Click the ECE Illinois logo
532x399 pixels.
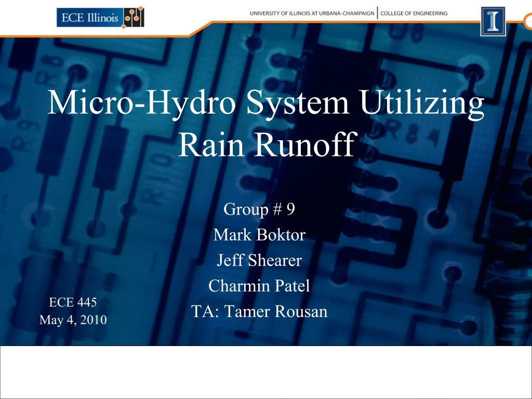[x=100, y=17]
